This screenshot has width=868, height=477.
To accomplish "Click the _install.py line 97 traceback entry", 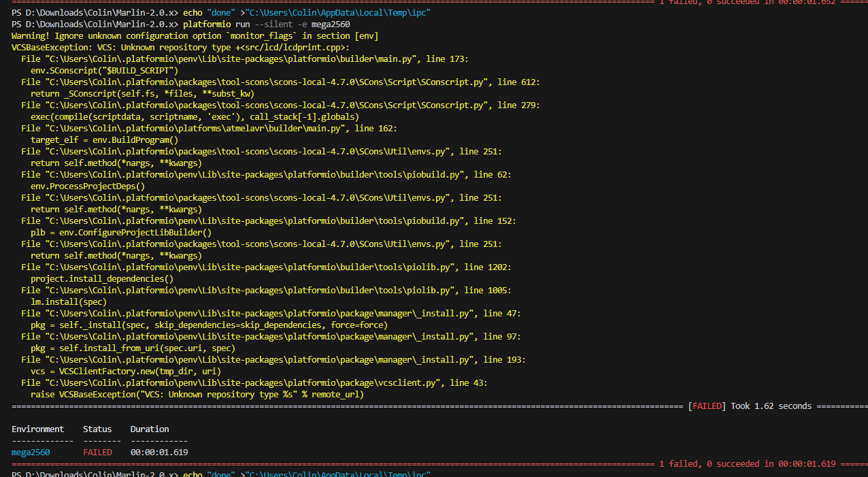I will pos(271,336).
